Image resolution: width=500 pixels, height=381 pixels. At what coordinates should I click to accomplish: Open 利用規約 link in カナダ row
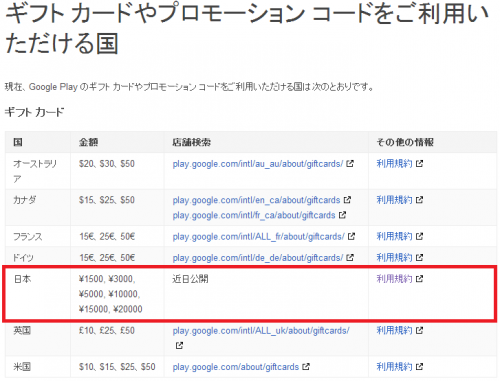[x=394, y=200]
